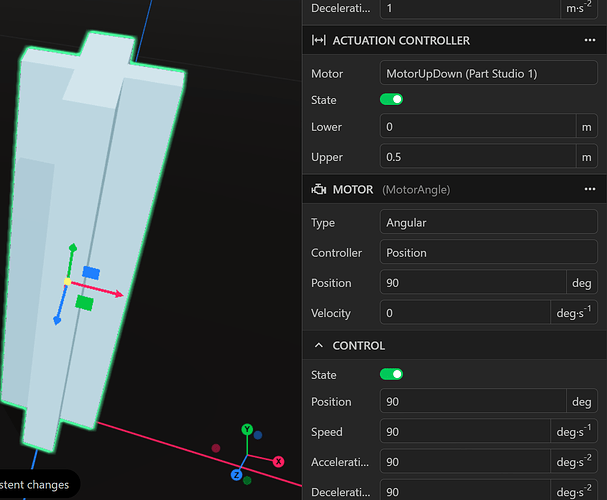Click the Z axis circle in the orientation widget
607x500 pixels.
pos(237,475)
